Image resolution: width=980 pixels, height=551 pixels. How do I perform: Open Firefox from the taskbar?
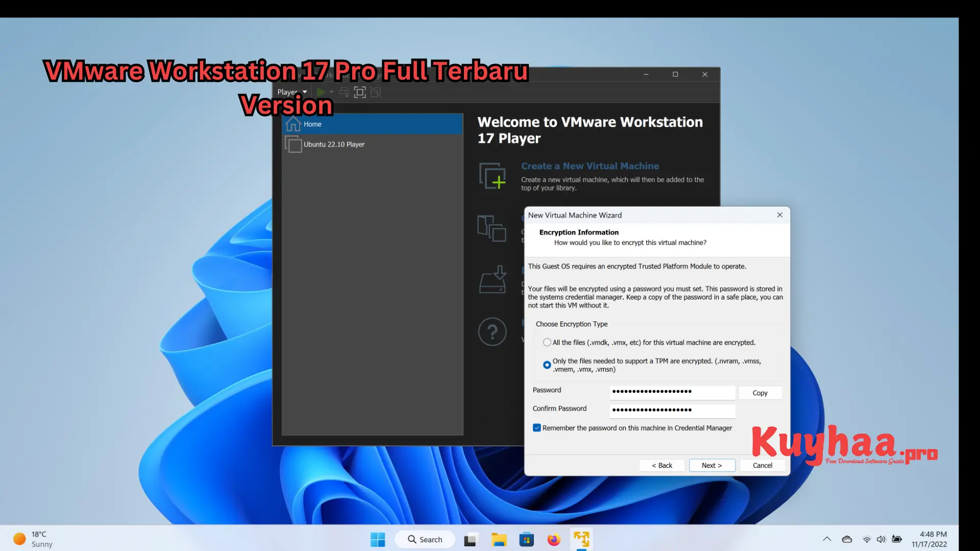(x=554, y=539)
